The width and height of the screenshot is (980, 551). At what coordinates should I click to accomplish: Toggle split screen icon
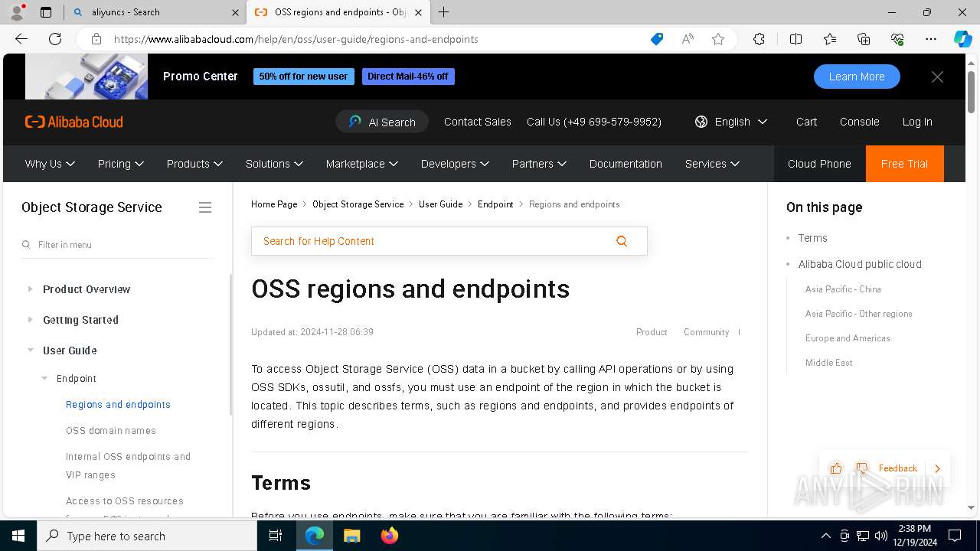(795, 39)
